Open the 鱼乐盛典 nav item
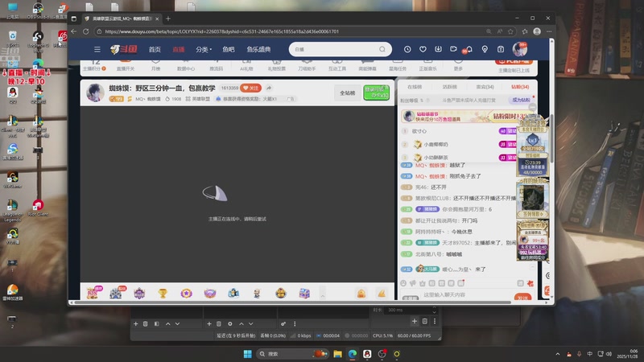Image resolution: width=644 pixels, height=362 pixels. pos(258,49)
